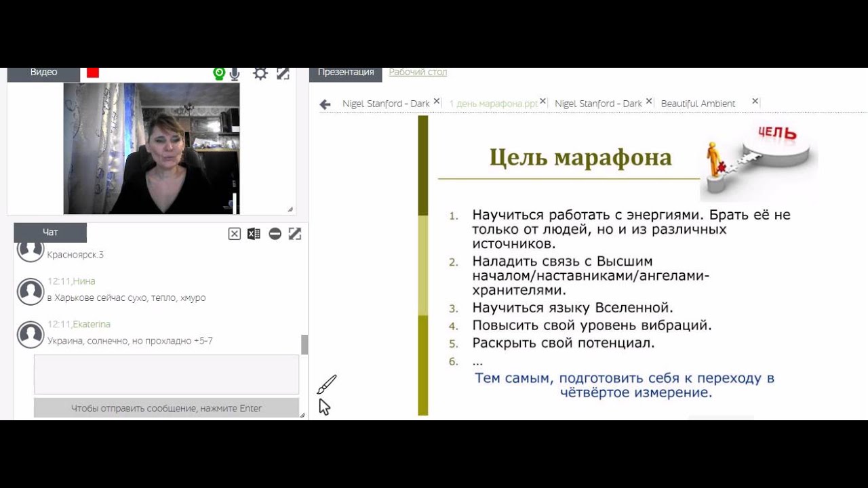This screenshot has height=488, width=868.
Task: Click Нина's avatar in chat
Action: pyautogui.click(x=31, y=291)
